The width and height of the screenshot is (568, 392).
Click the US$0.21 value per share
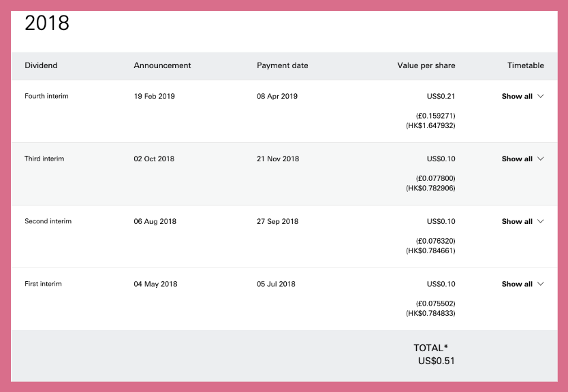(441, 96)
